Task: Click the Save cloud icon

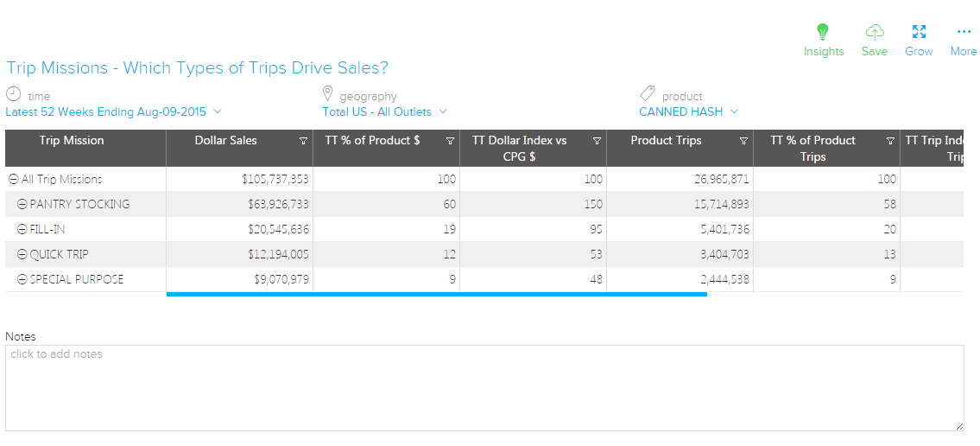Action: (x=874, y=32)
